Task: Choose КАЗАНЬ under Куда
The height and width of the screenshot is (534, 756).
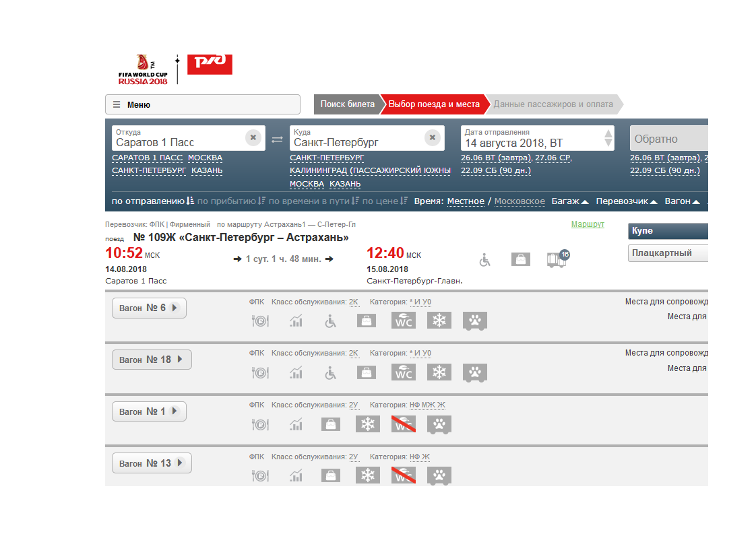Action: pyautogui.click(x=345, y=184)
